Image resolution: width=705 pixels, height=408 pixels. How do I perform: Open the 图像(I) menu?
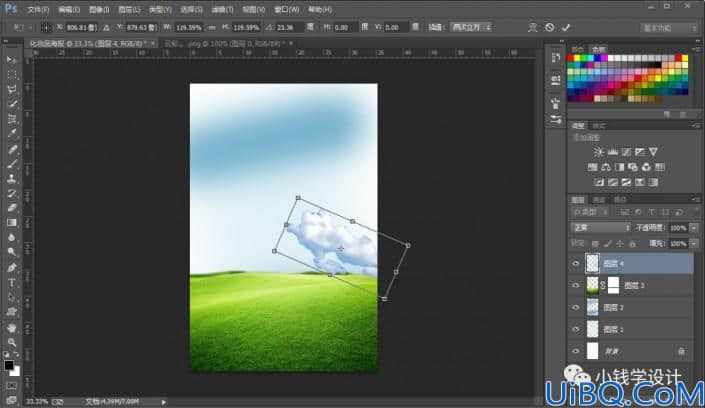coord(99,9)
